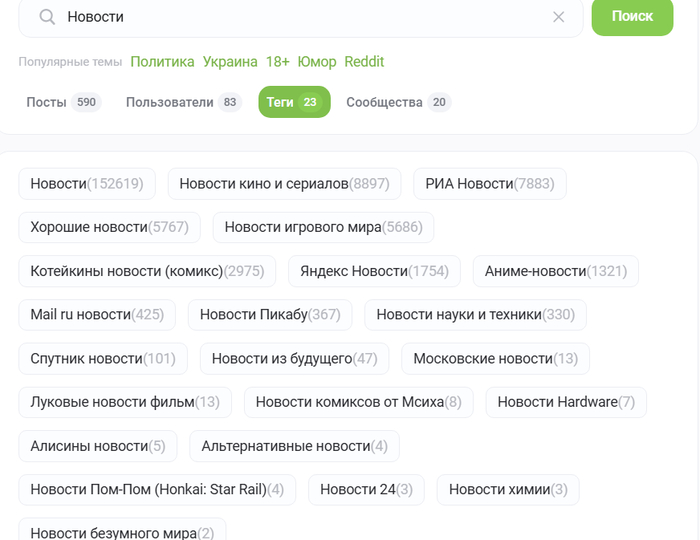Switch to the Сообщества tab

pos(398,102)
